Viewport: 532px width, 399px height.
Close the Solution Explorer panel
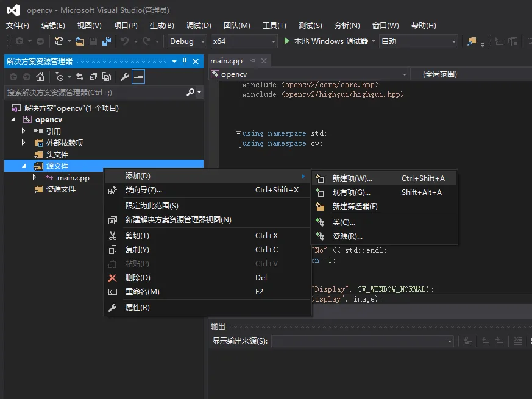tap(196, 62)
